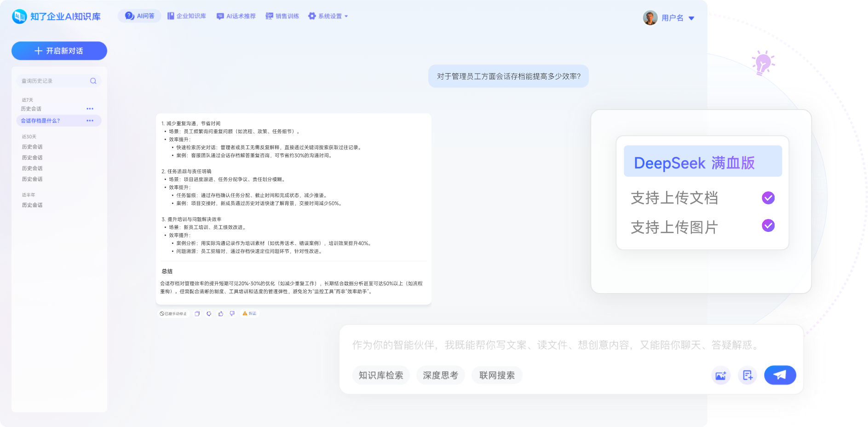This screenshot has width=868, height=427.
Task: Open the 销售训练 tab
Action: [x=282, y=16]
